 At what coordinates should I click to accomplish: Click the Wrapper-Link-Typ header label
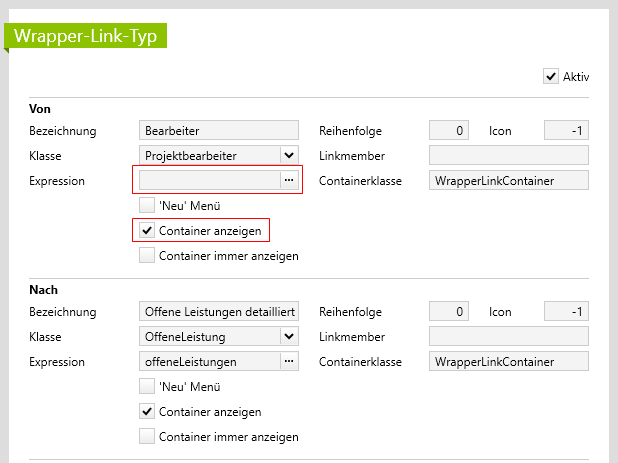(84, 35)
